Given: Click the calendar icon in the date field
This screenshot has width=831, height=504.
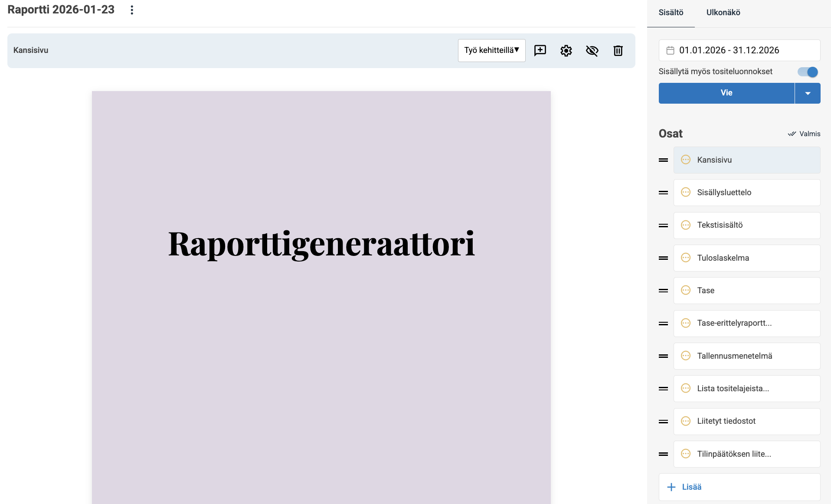Looking at the screenshot, I should click(x=670, y=50).
